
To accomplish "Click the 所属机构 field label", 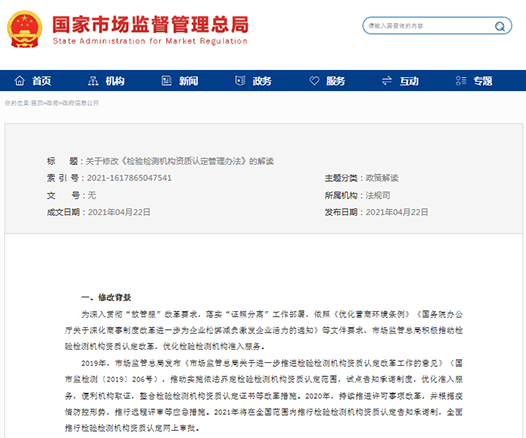I will click(341, 195).
